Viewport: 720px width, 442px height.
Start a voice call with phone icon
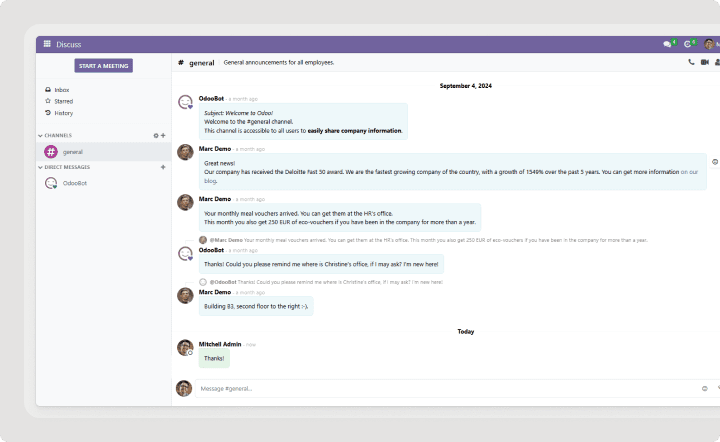691,62
